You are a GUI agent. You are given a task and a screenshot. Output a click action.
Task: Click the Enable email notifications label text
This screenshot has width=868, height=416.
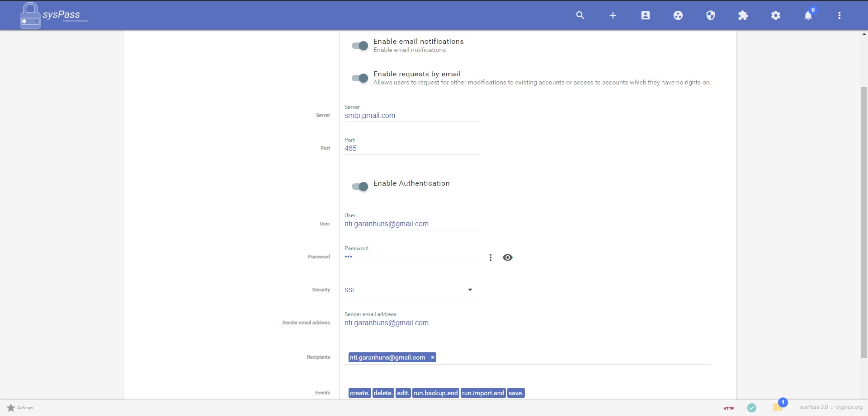[419, 42]
